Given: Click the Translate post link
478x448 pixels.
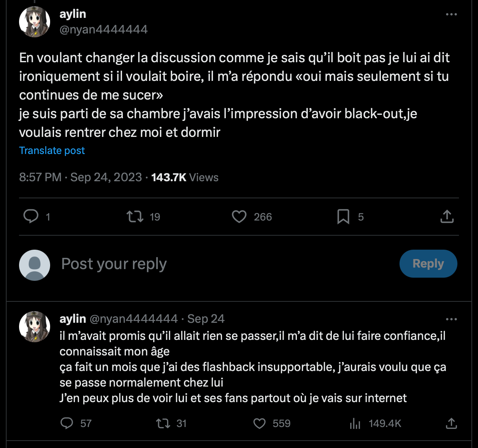Looking at the screenshot, I should pos(52,150).
